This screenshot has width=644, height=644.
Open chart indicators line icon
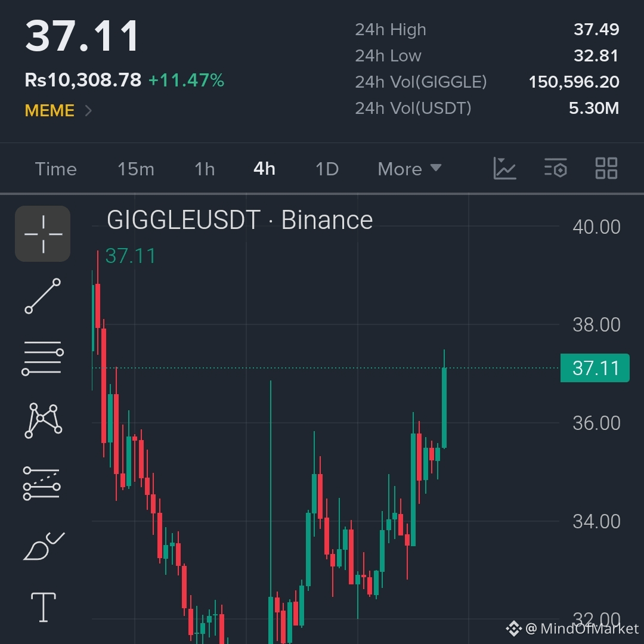[505, 168]
